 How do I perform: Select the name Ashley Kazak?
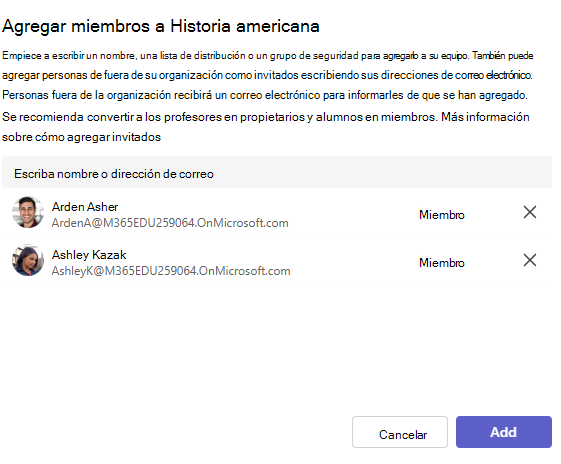pos(89,255)
